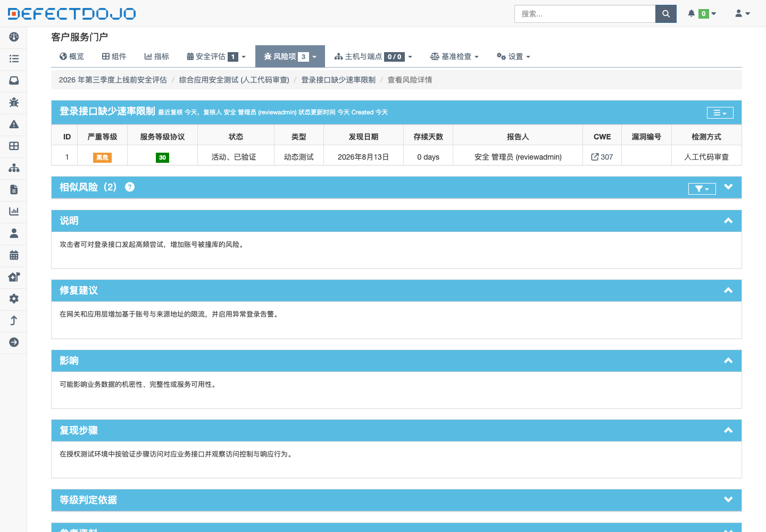Collapse the 修复建议 section
766x532 pixels.
point(728,290)
